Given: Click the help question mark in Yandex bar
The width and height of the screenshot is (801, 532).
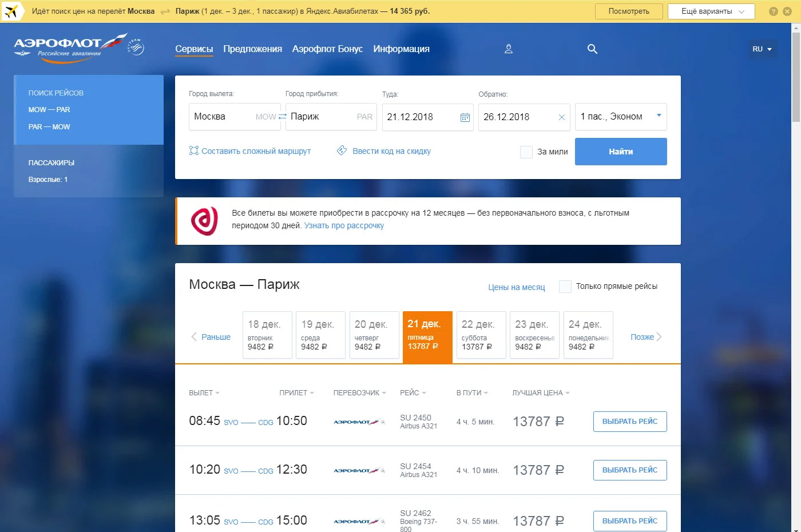Looking at the screenshot, I should coord(773,11).
